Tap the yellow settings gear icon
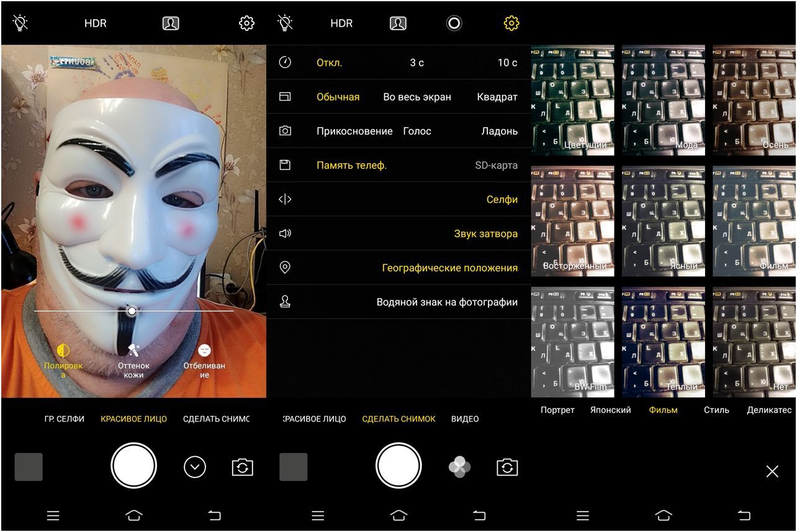The height and width of the screenshot is (532, 797). (x=511, y=24)
